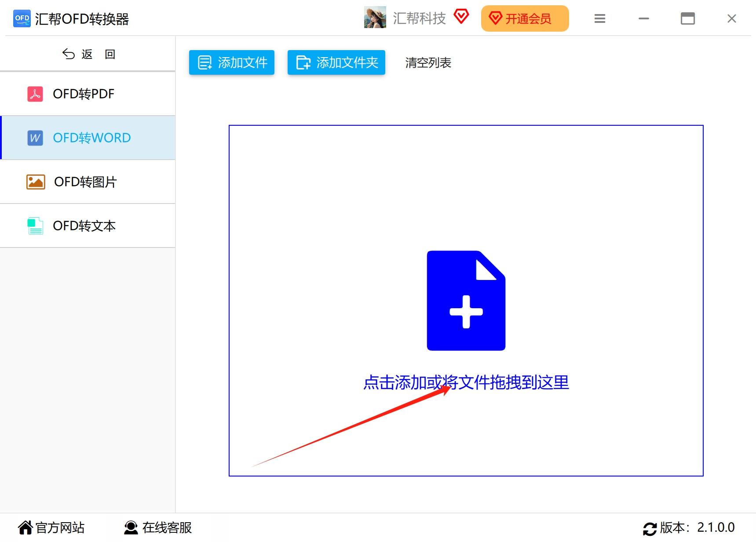Click the 添加文件 add-file icon

click(x=204, y=62)
